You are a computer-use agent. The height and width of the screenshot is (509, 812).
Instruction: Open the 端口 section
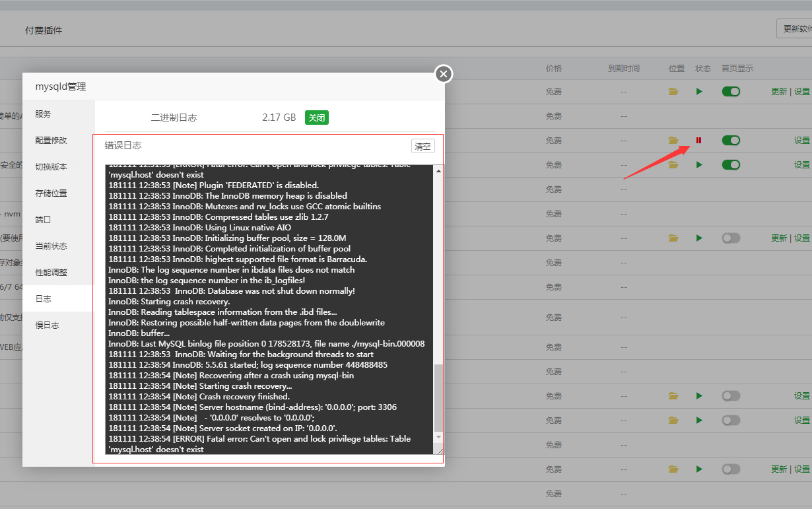tap(59, 219)
